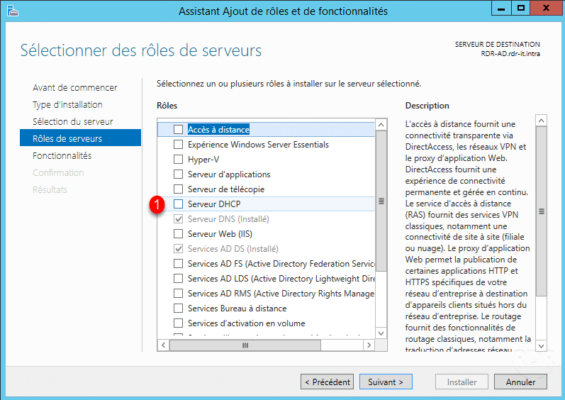Screen dimensions: 565x400
Task: Check the Serveur de télécopie role
Action: point(178,189)
